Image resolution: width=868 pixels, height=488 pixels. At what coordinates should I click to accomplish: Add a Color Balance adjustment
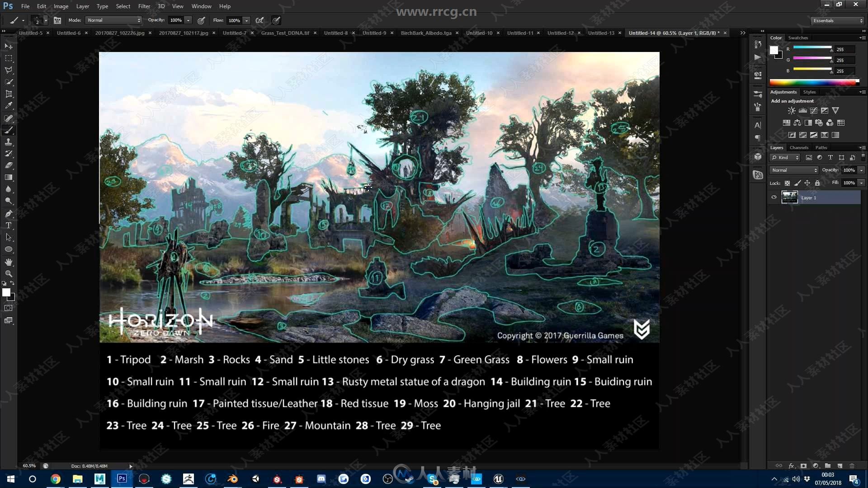pos(797,123)
